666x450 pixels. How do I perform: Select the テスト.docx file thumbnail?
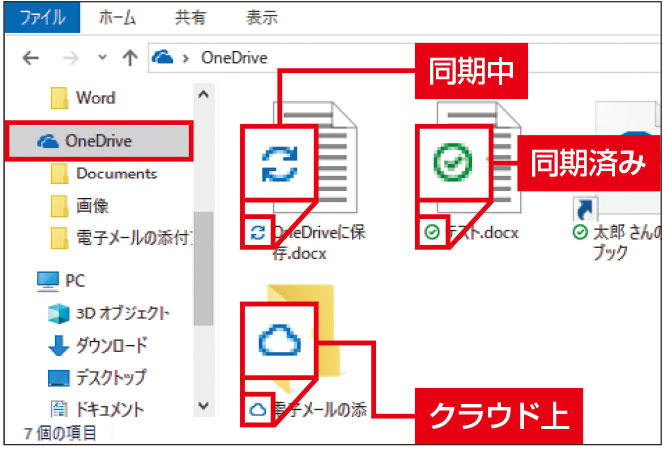pyautogui.click(x=479, y=157)
